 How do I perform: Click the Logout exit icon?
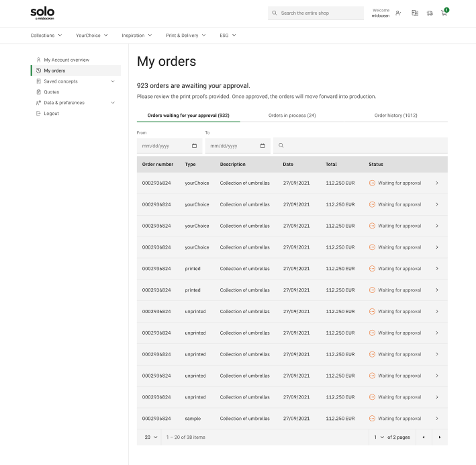coord(38,114)
